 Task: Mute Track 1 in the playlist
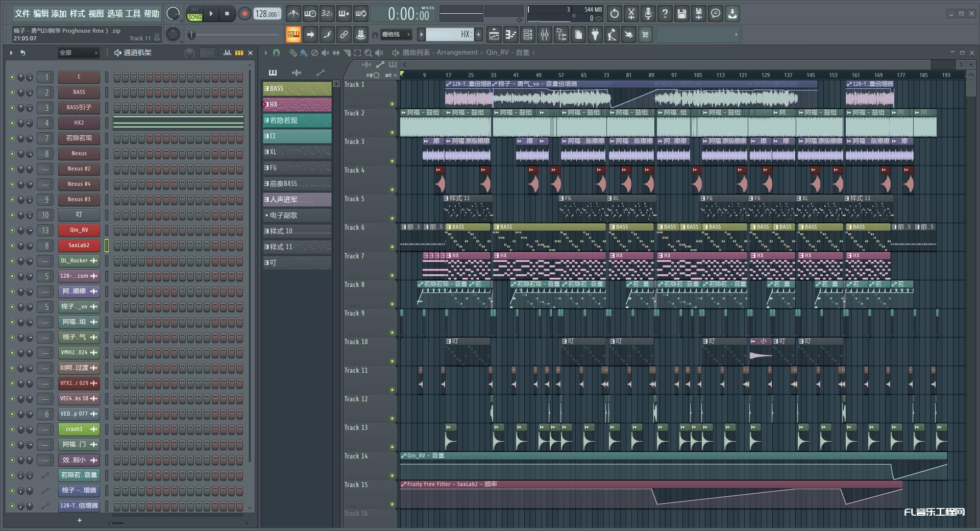(x=392, y=104)
